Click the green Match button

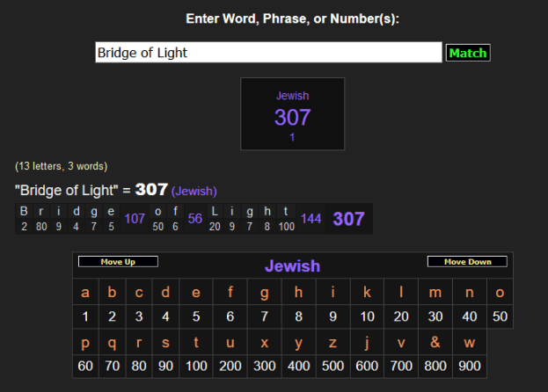click(467, 53)
